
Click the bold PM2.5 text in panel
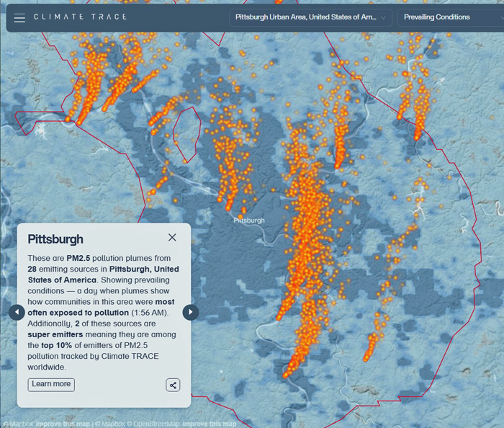pos(81,258)
